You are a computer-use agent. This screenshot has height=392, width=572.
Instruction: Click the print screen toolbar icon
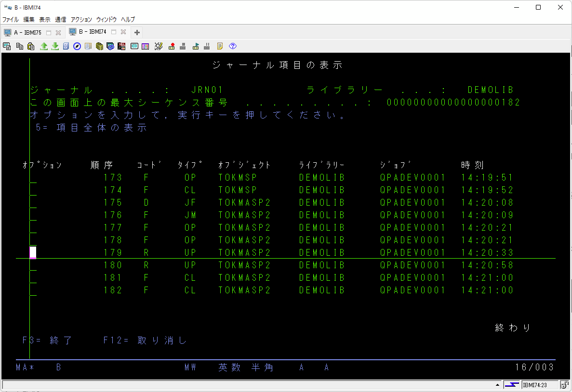click(7, 46)
